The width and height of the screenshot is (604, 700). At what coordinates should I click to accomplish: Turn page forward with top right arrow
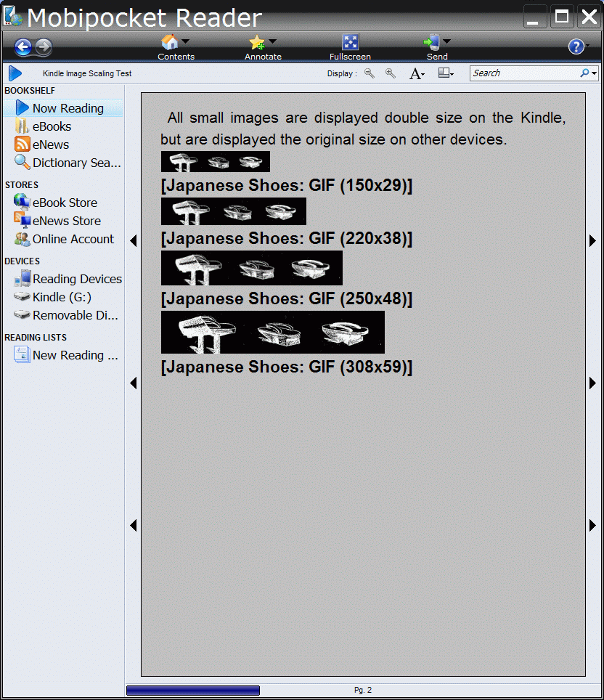click(x=592, y=241)
